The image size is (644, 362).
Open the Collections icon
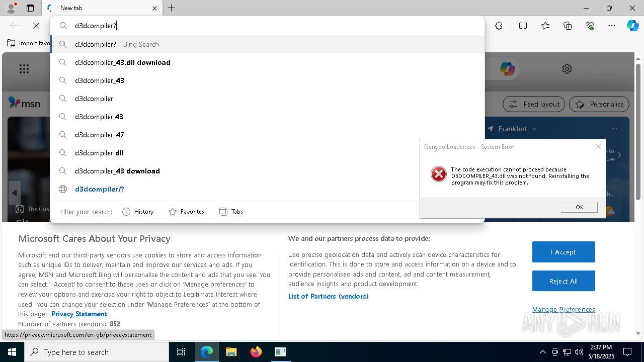(x=568, y=26)
